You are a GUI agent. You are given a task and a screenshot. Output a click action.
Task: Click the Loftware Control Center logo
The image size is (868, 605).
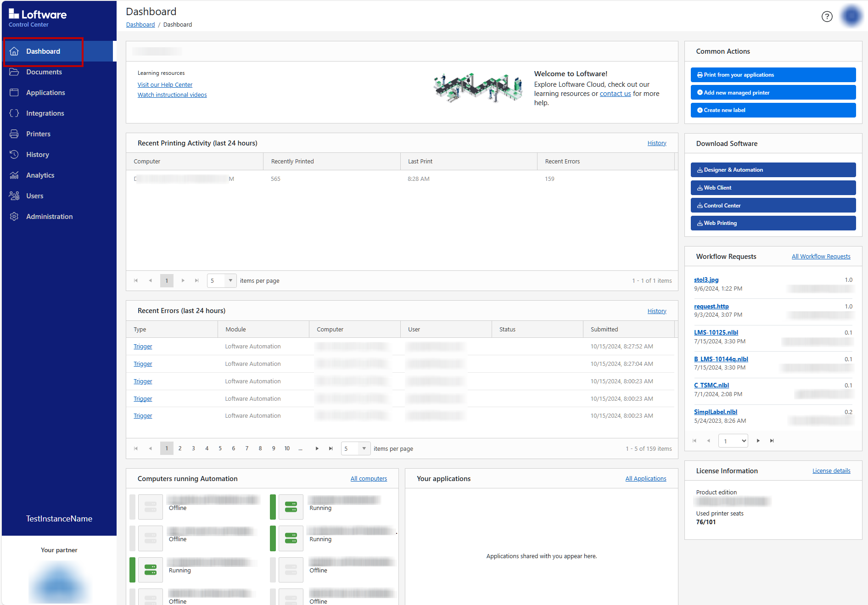point(38,18)
